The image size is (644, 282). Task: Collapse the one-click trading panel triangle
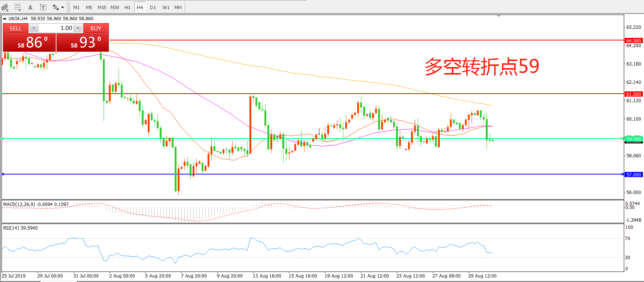click(4, 18)
